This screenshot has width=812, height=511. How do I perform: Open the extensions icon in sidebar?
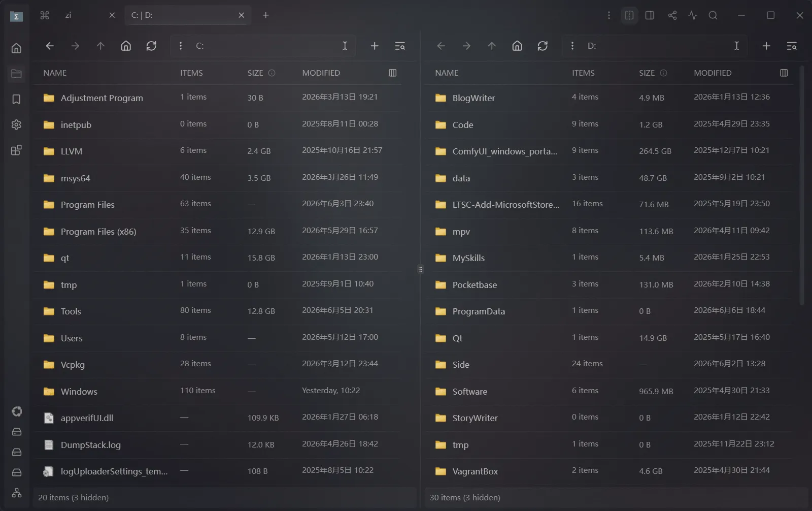(x=16, y=150)
